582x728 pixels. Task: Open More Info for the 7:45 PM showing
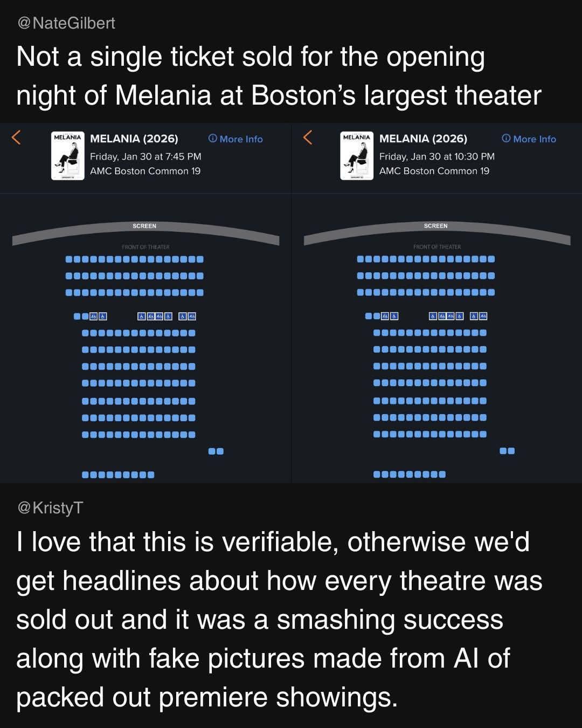coord(235,139)
